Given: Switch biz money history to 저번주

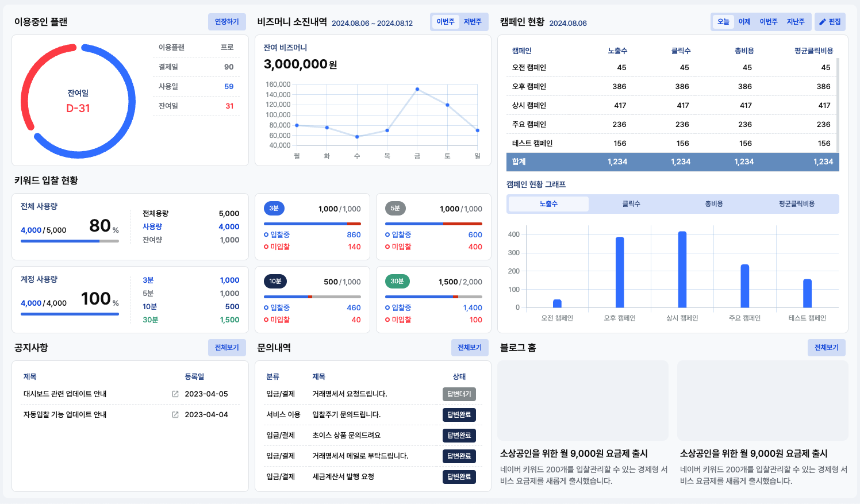Looking at the screenshot, I should pos(473,22).
